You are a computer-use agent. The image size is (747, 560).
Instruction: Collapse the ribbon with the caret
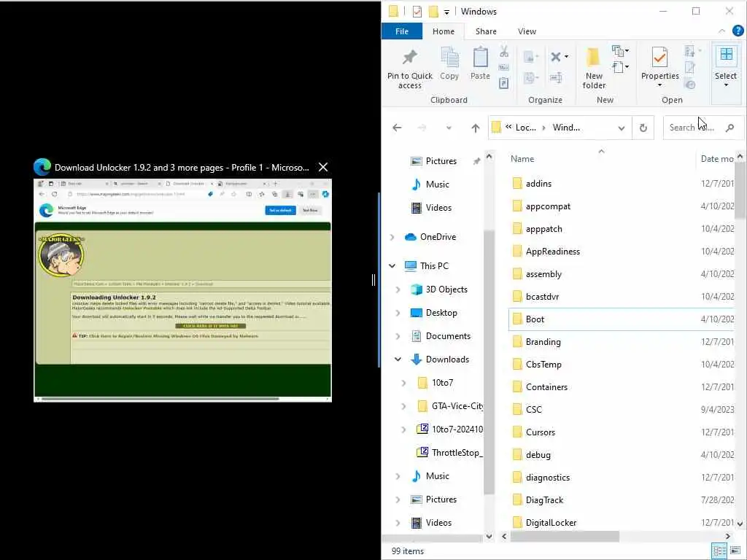point(721,31)
